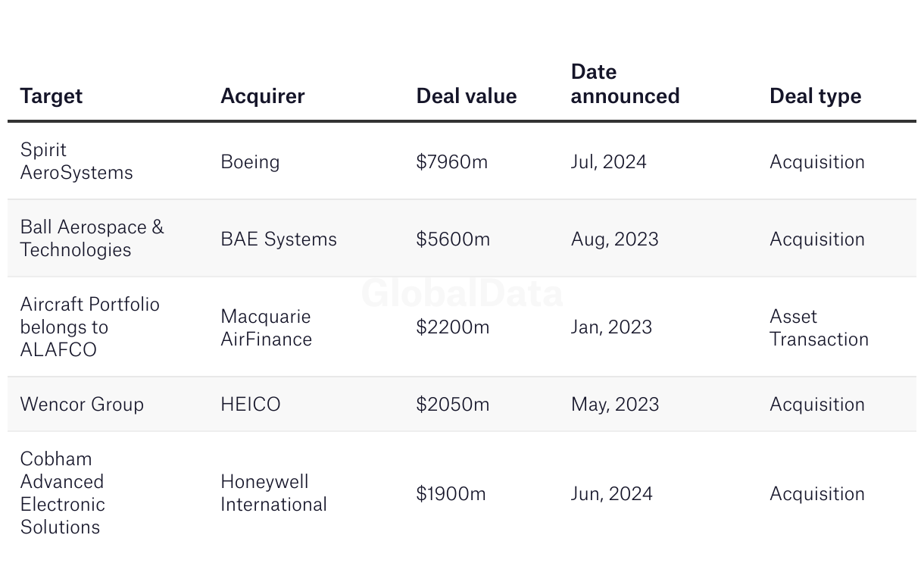Click the Date announced column header

[625, 84]
